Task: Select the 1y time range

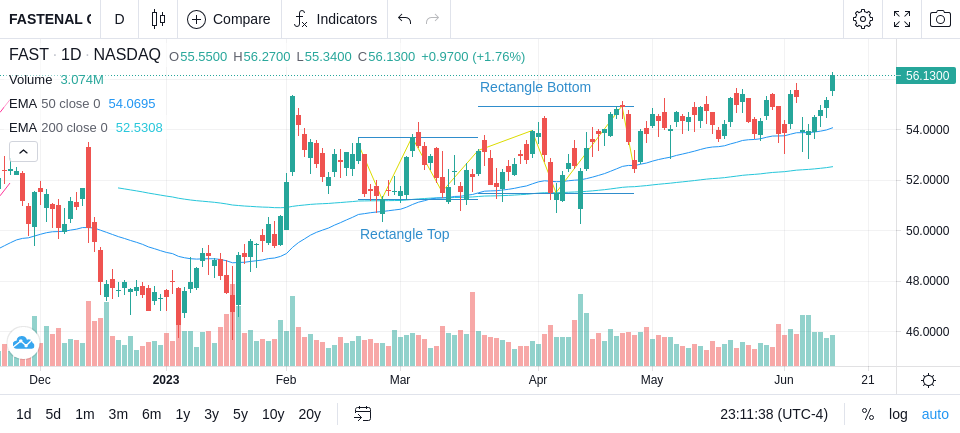Action: pyautogui.click(x=182, y=414)
